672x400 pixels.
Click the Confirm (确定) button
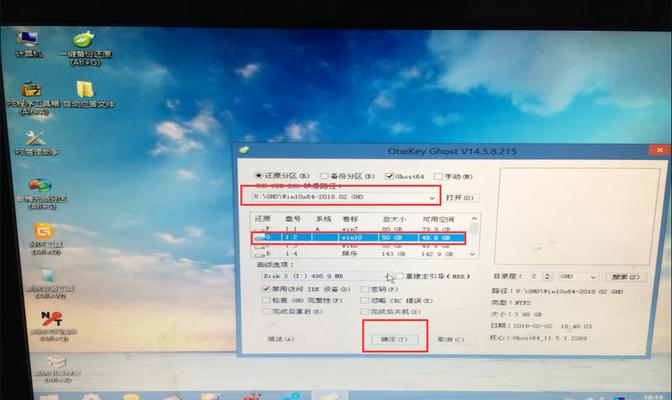tap(394, 339)
